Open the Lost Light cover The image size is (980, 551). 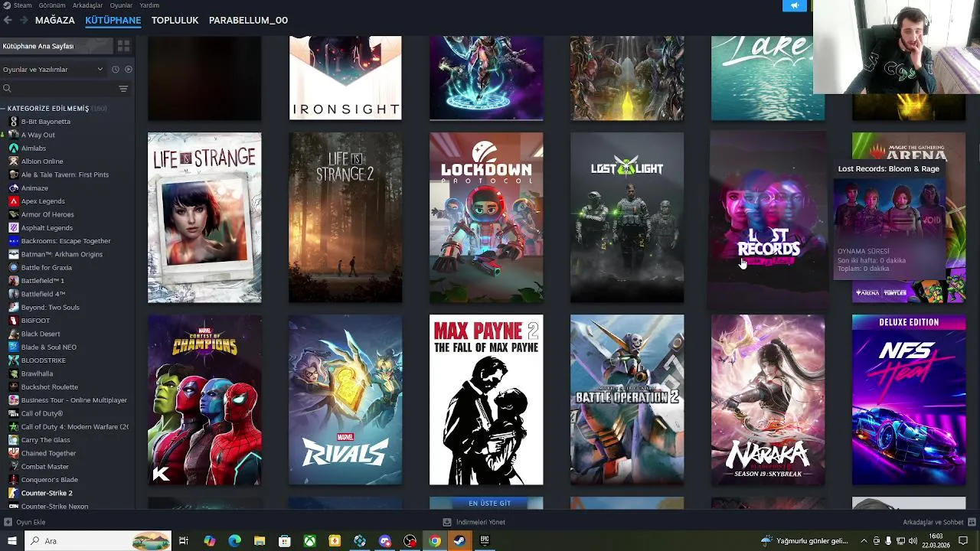click(x=627, y=217)
